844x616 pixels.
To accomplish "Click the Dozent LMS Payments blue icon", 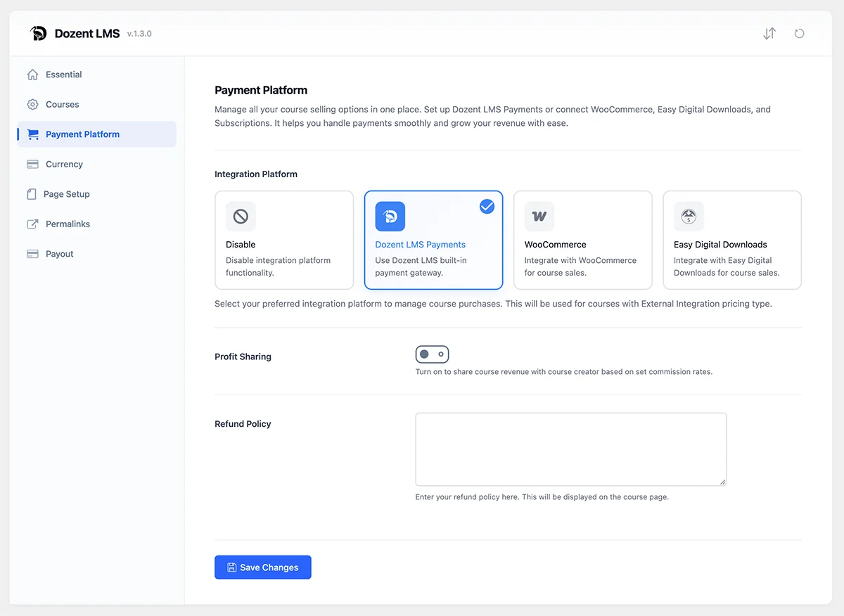I will point(390,217).
